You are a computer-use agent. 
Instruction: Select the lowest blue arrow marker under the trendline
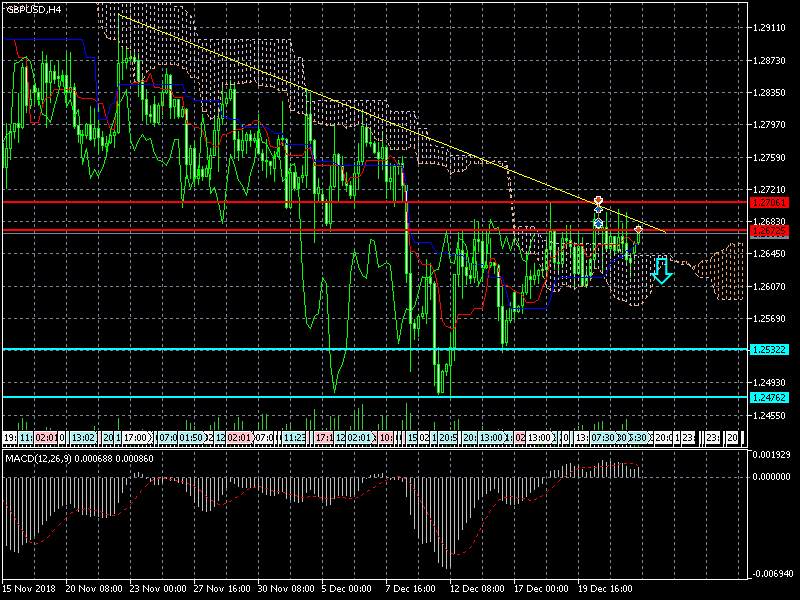click(598, 224)
